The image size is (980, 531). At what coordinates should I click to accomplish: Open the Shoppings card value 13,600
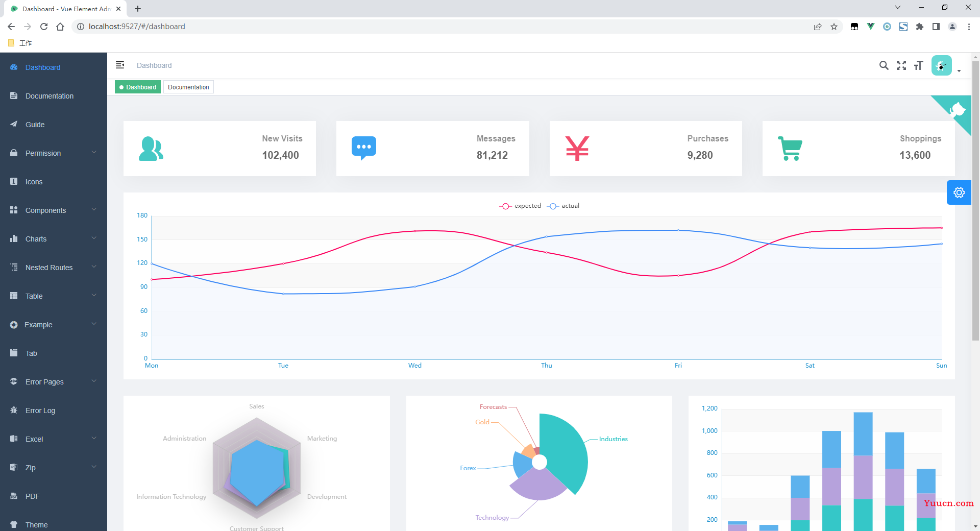915,155
